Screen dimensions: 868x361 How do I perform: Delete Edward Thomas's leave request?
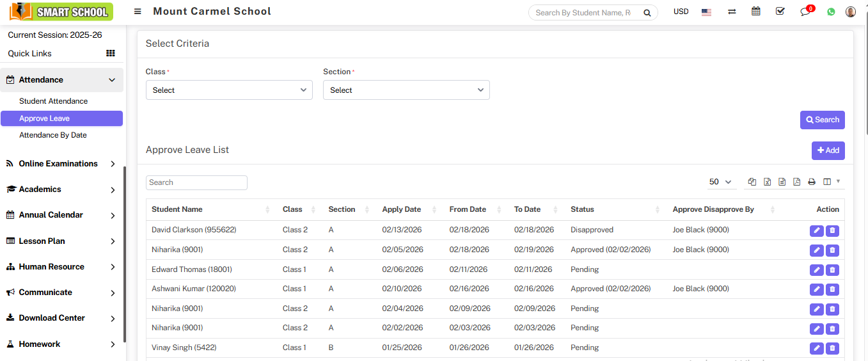coord(832,270)
